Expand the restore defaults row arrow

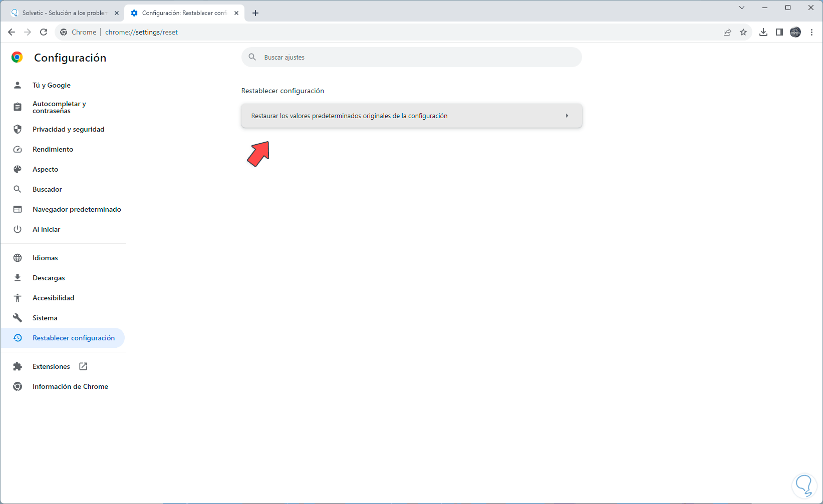[x=567, y=116]
